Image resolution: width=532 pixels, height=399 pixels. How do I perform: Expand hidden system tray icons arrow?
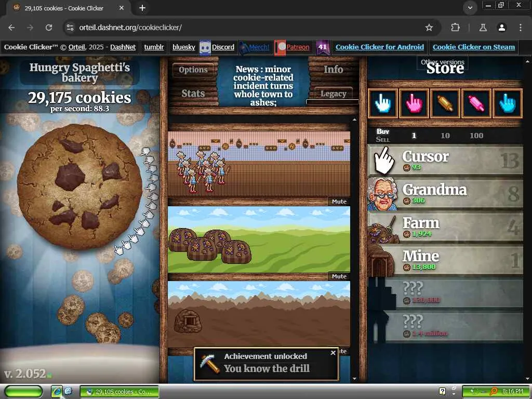click(454, 394)
